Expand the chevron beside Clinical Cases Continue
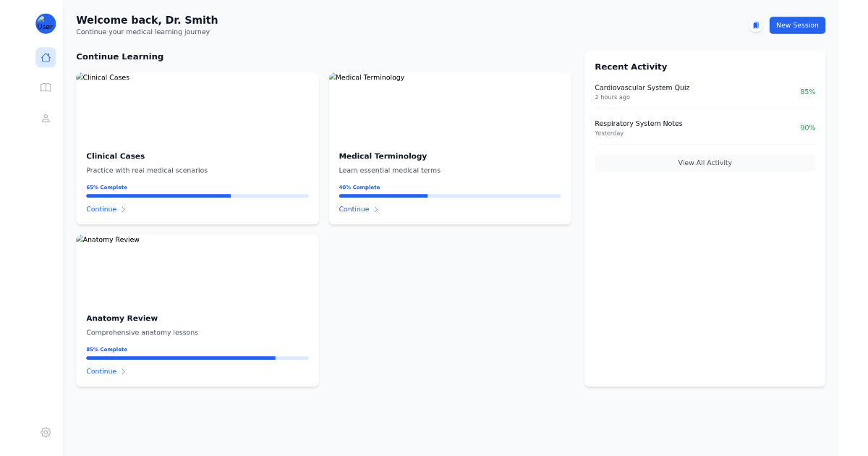 click(x=123, y=209)
